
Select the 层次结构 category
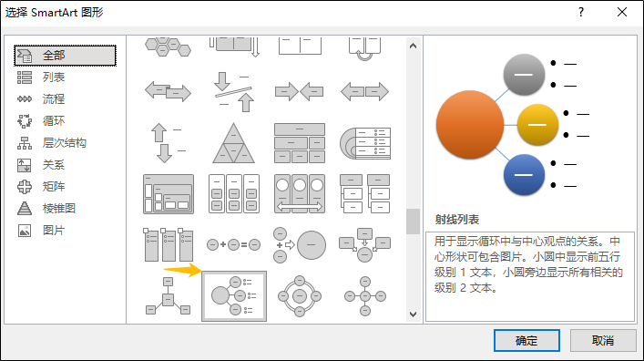click(65, 143)
